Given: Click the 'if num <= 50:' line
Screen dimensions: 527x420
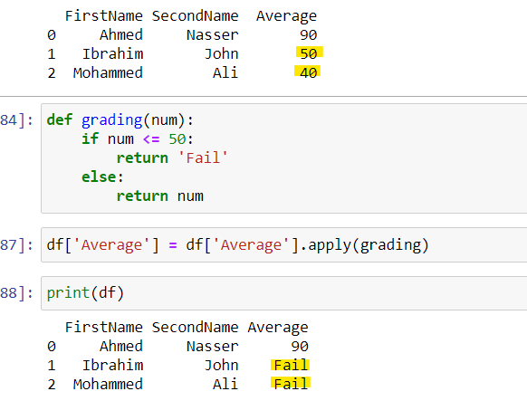Looking at the screenshot, I should (x=138, y=139).
